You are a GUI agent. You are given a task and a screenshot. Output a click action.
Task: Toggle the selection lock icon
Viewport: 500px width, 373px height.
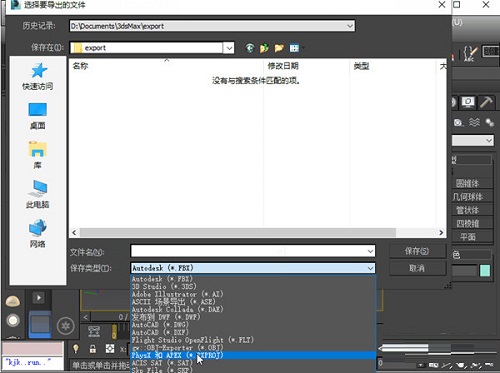coord(93,349)
